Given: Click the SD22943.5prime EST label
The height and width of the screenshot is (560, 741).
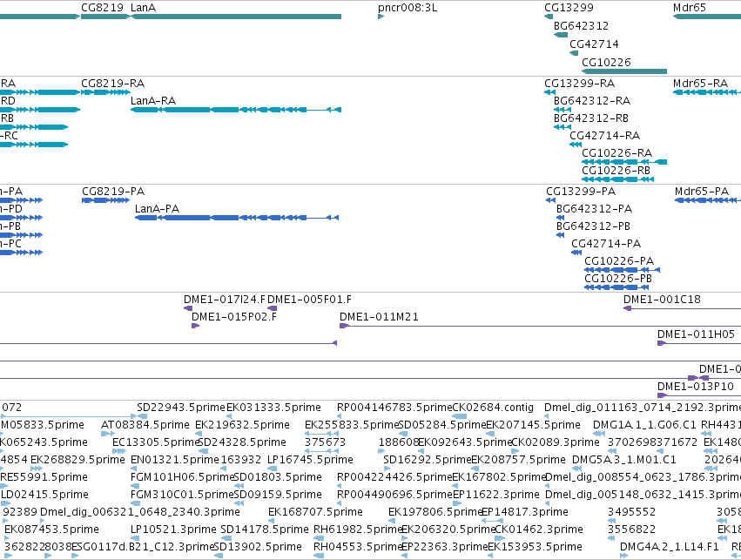Looking at the screenshot, I should coord(181,408).
